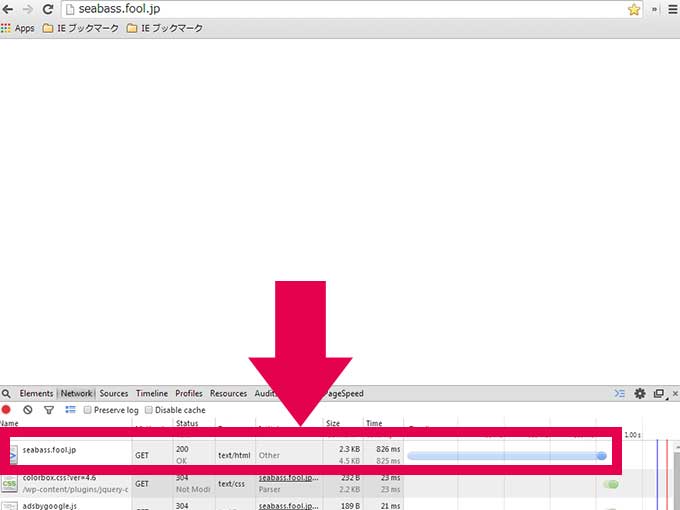
Task: Clear the network log
Action: pos(28,410)
